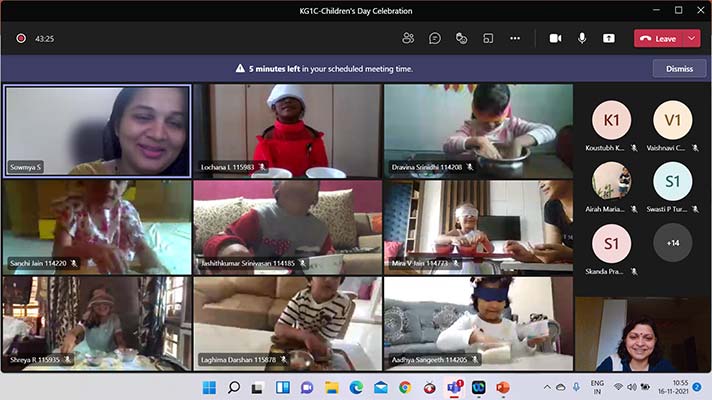
Task: Open the ENG IN language switcher
Action: (x=597, y=387)
